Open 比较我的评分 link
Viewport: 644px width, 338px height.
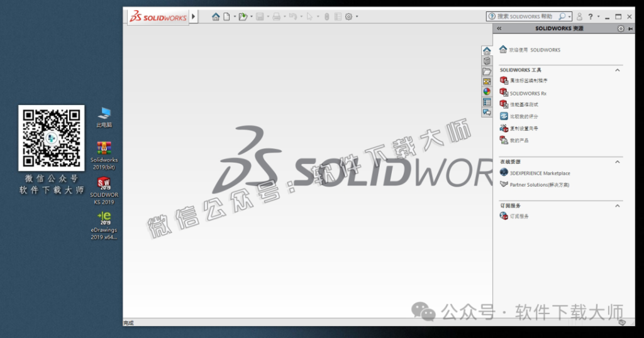pyautogui.click(x=524, y=116)
